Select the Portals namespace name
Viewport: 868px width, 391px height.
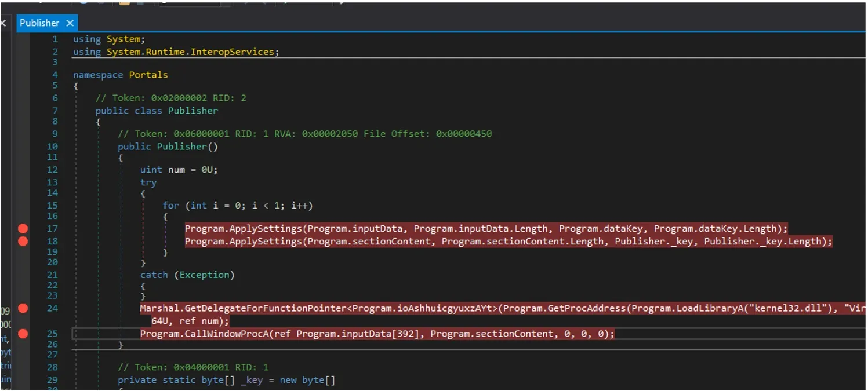[148, 75]
